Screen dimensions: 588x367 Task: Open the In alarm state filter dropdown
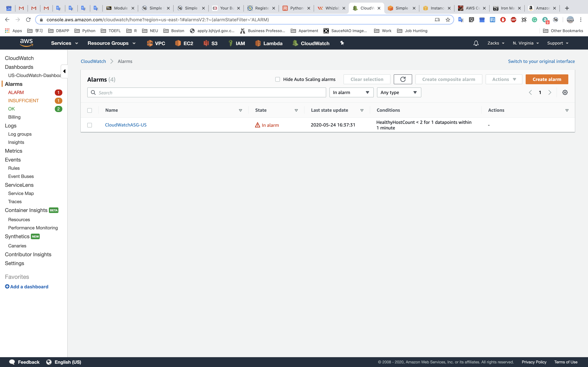351,92
